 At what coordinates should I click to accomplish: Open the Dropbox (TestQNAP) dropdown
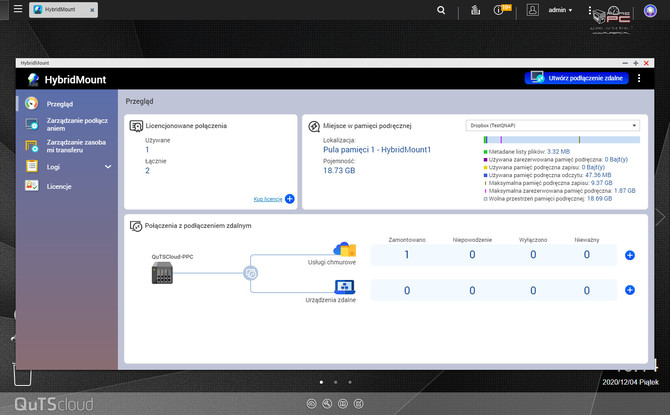pos(552,125)
